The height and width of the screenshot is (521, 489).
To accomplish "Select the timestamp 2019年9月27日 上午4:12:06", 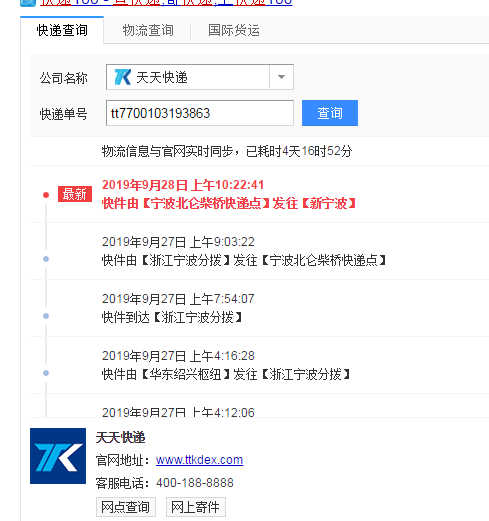I will [178, 412].
